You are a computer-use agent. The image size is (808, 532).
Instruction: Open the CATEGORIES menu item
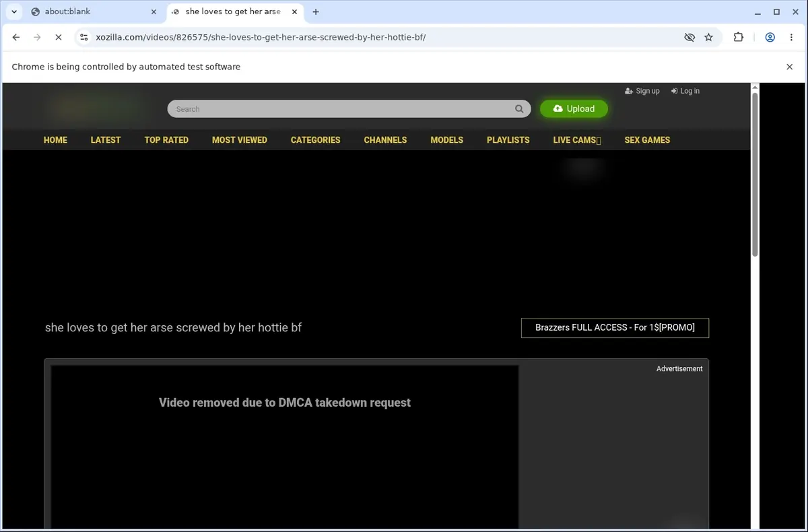pyautogui.click(x=316, y=140)
